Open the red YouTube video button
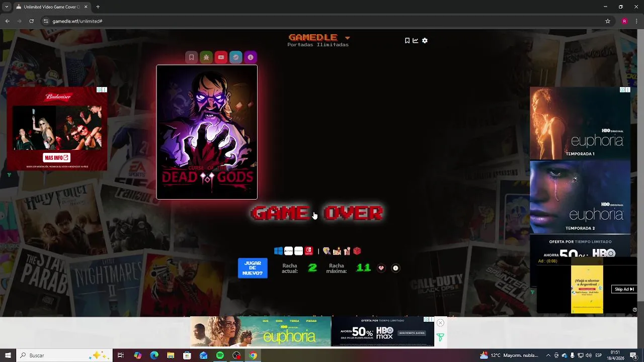Image resolution: width=644 pixels, height=362 pixels. [221, 57]
